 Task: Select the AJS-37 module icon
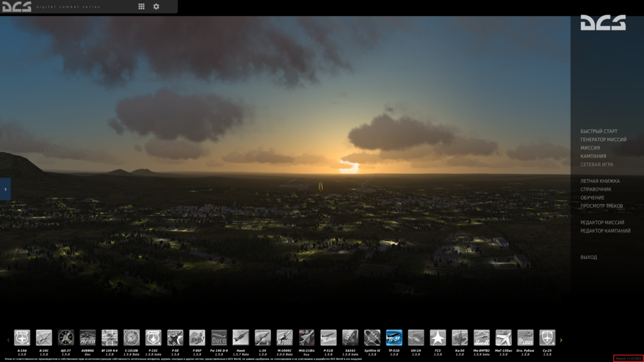pyautogui.click(x=66, y=338)
